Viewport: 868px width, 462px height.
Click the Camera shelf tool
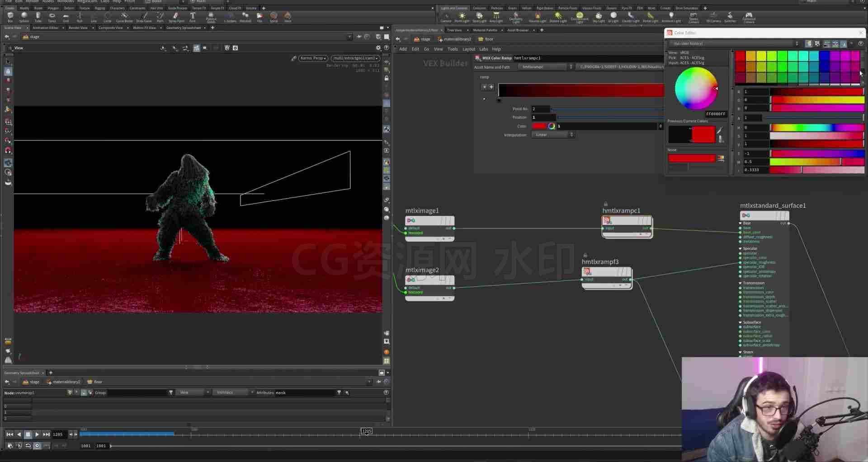[x=446, y=17]
